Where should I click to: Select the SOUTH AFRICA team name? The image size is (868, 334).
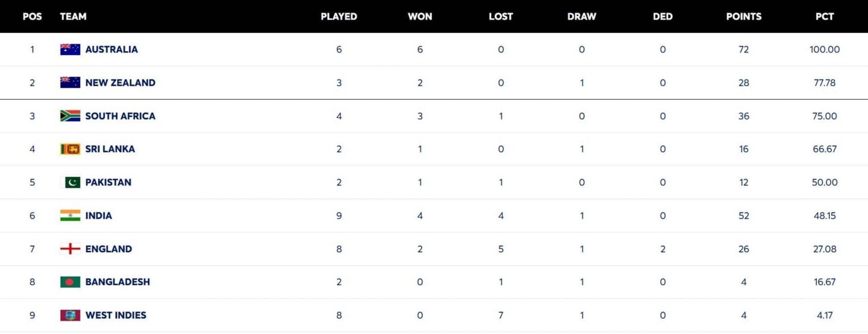(x=120, y=116)
